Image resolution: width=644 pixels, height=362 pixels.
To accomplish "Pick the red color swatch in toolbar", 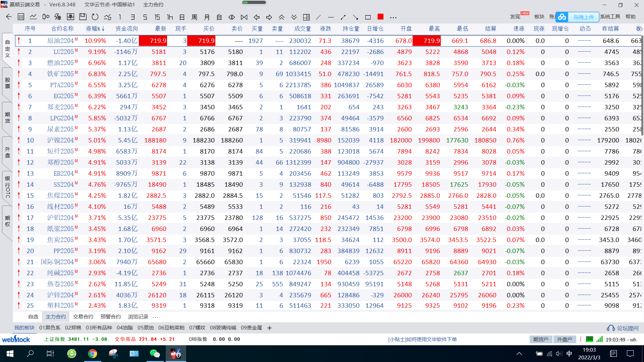I will pyautogui.click(x=380, y=17).
